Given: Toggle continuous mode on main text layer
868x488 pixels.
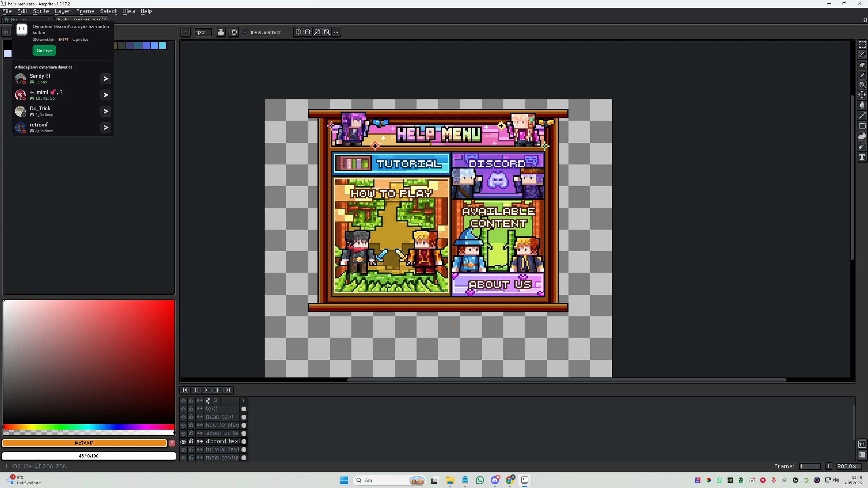Looking at the screenshot, I should click(x=199, y=417).
